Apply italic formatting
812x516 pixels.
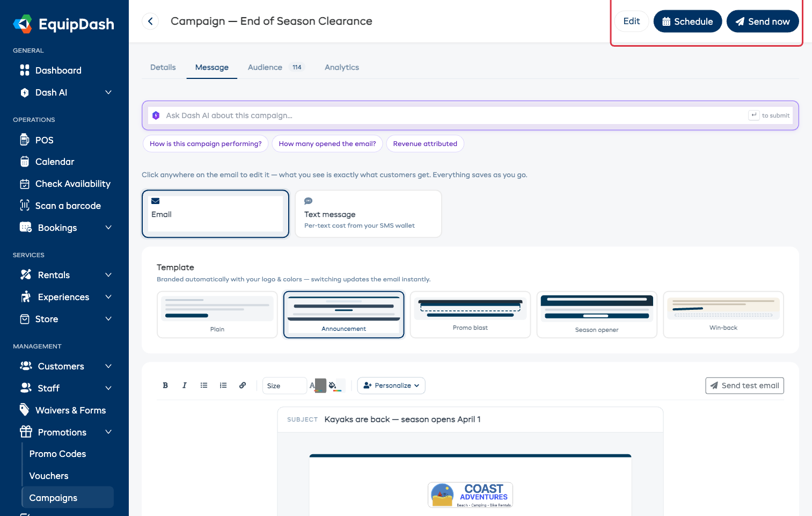pyautogui.click(x=185, y=386)
